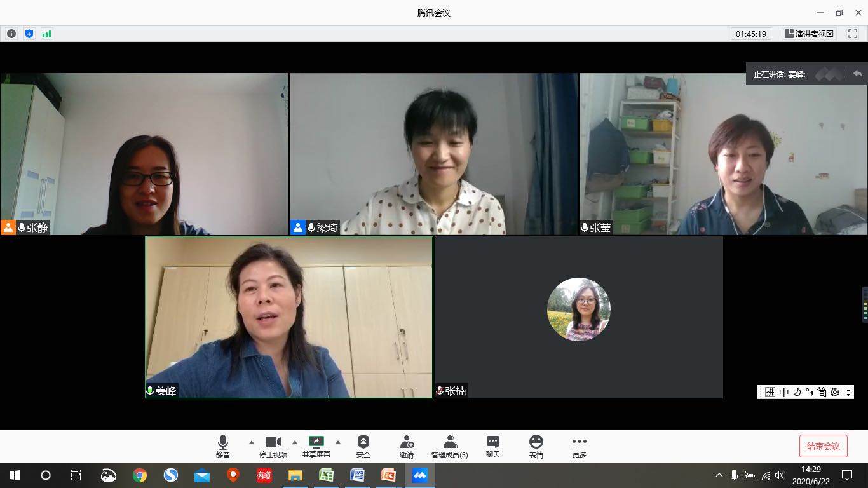The height and width of the screenshot is (488, 868).
Task: Click the audio level bar on right edge
Action: 865,304
